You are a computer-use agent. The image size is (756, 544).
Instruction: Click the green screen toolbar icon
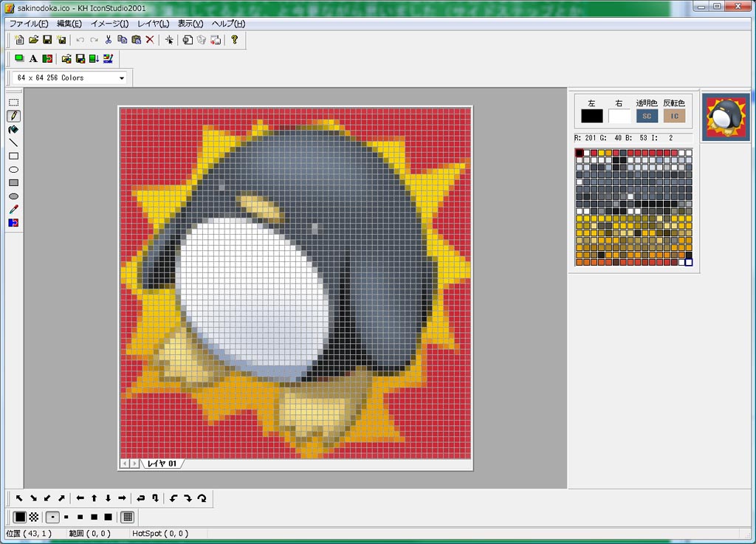point(19,59)
